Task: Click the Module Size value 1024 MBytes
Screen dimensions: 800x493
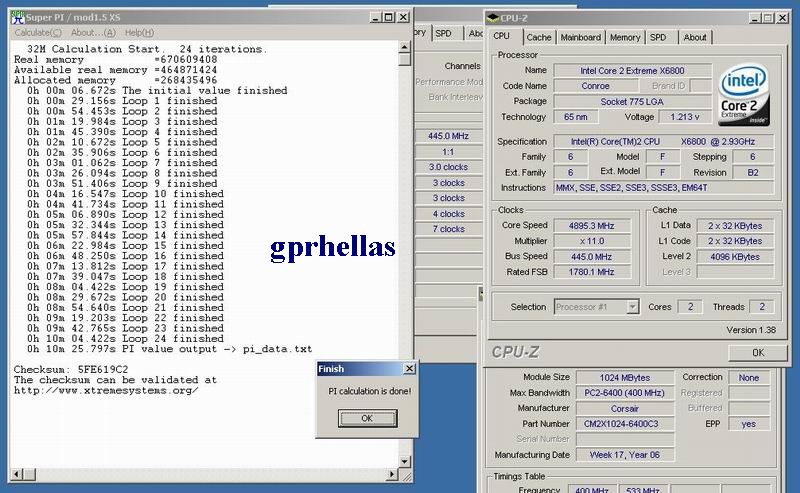Action: (625, 378)
